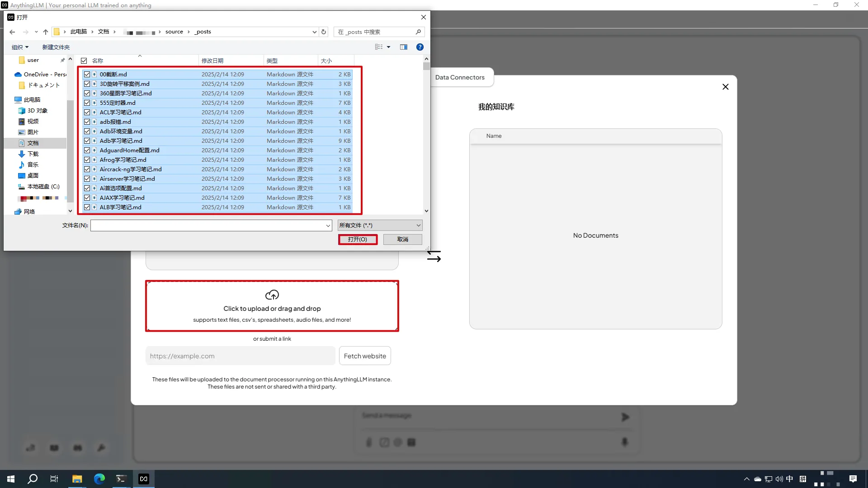
Task: Expand the 组织 dropdown menu
Action: 20,47
